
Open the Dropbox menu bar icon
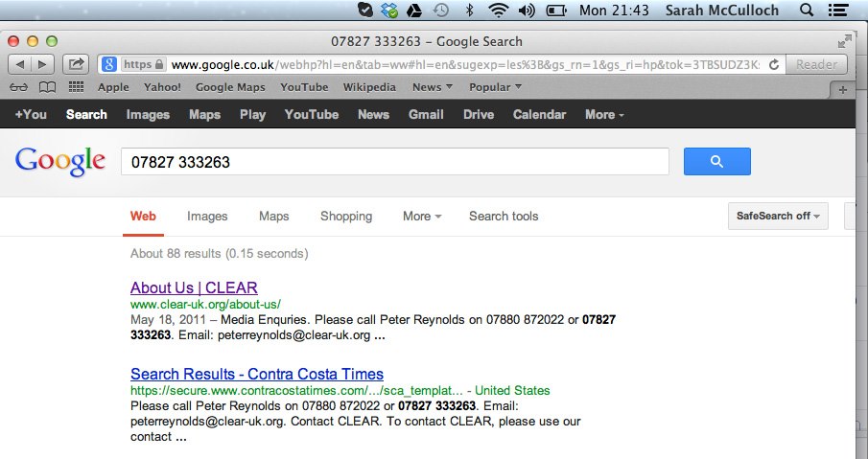click(x=389, y=10)
